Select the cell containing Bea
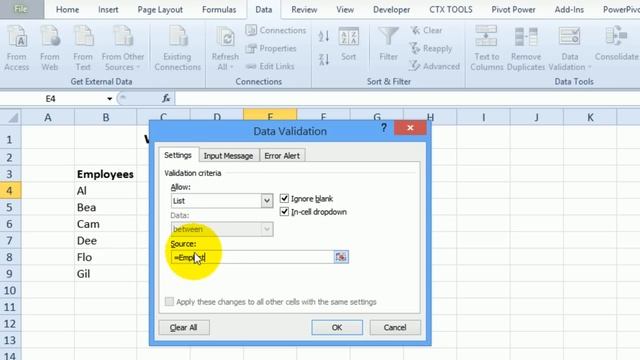This screenshot has width=640, height=360. click(x=105, y=207)
